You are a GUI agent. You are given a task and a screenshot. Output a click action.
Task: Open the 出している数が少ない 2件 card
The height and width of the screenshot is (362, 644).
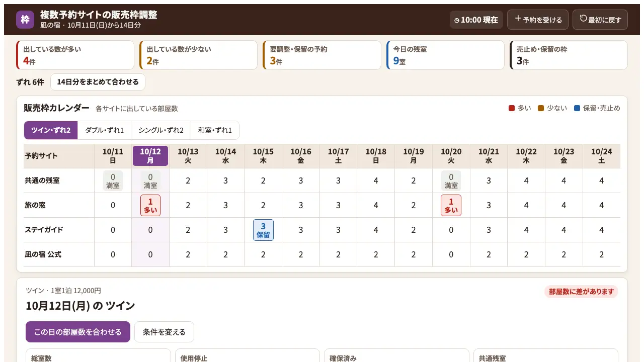(x=198, y=55)
